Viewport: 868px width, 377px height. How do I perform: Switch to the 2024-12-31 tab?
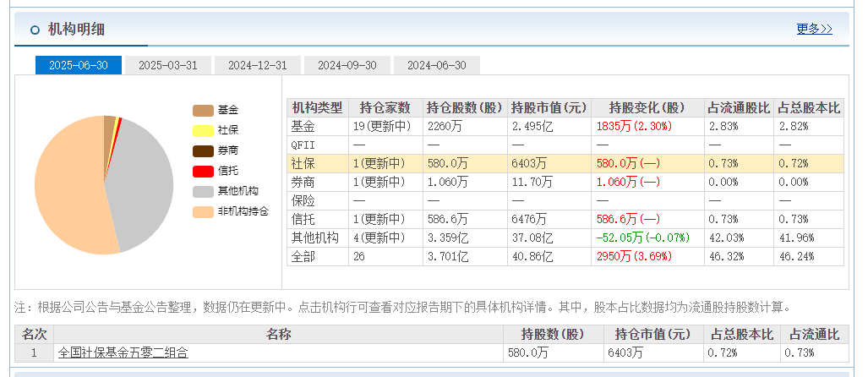coord(258,65)
